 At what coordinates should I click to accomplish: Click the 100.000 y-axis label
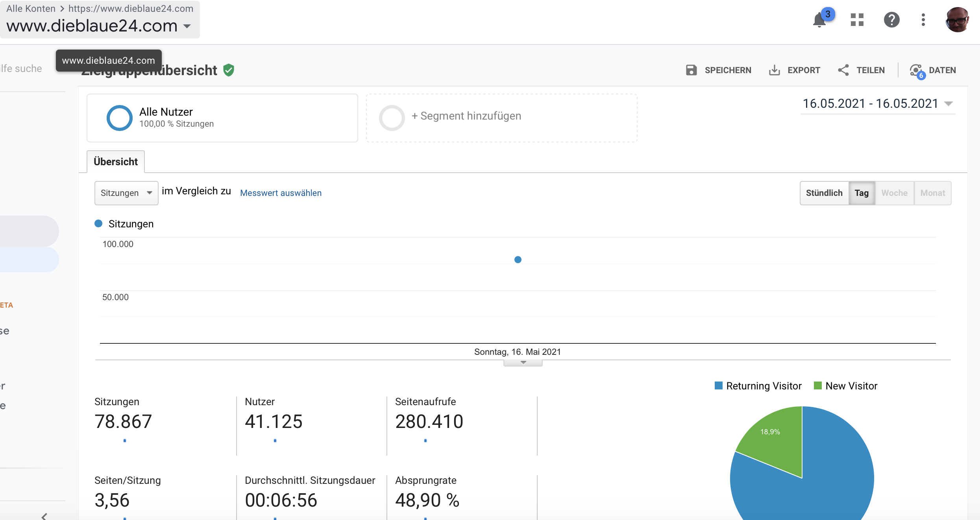[x=118, y=244]
